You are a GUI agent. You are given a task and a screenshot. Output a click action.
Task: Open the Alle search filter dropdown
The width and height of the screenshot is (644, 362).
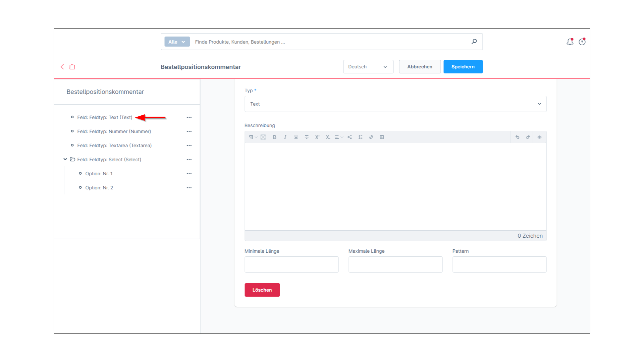click(177, 42)
